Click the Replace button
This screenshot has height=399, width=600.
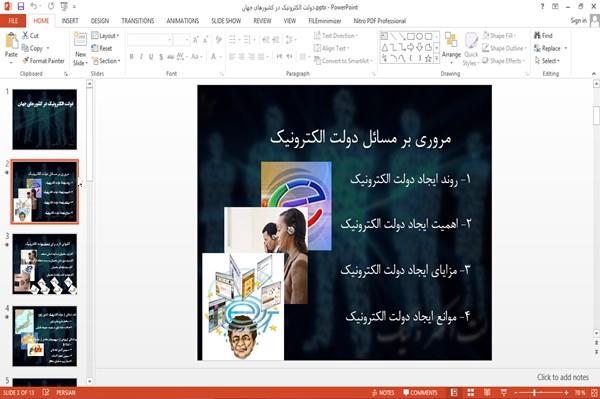[x=550, y=48]
